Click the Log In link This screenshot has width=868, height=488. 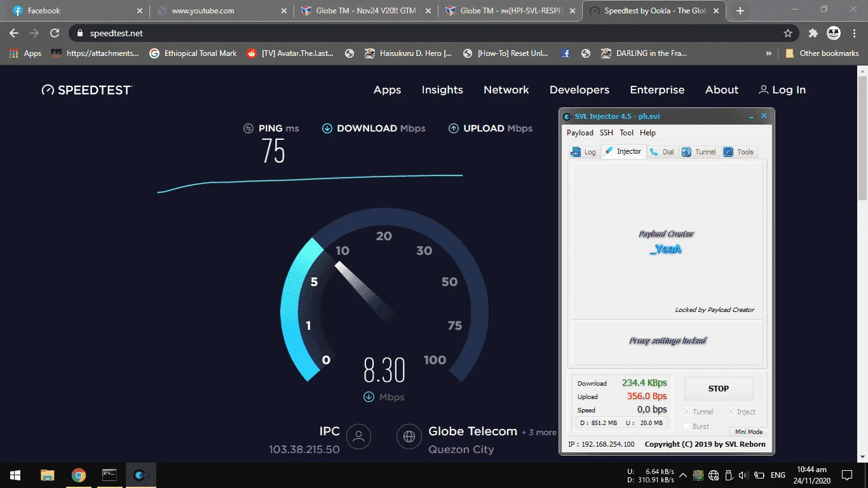tap(782, 90)
